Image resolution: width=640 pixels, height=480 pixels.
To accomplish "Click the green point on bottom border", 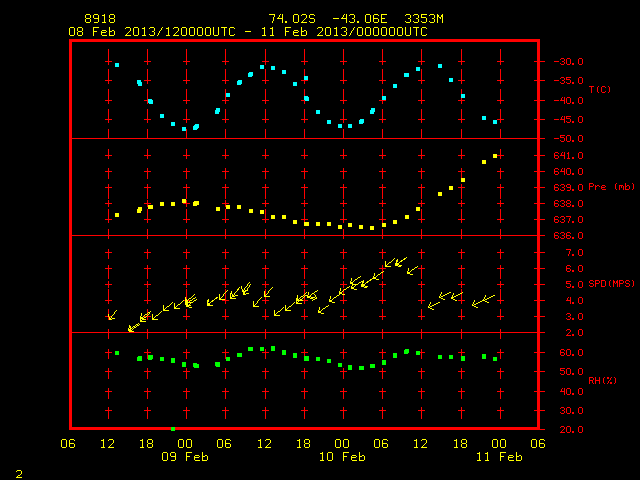I will [173, 429].
